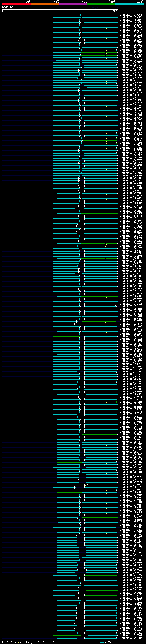This screenshot has width=146, height=644.
Task: Select hit UniRef100_P51063
Action: tap(131, 53)
